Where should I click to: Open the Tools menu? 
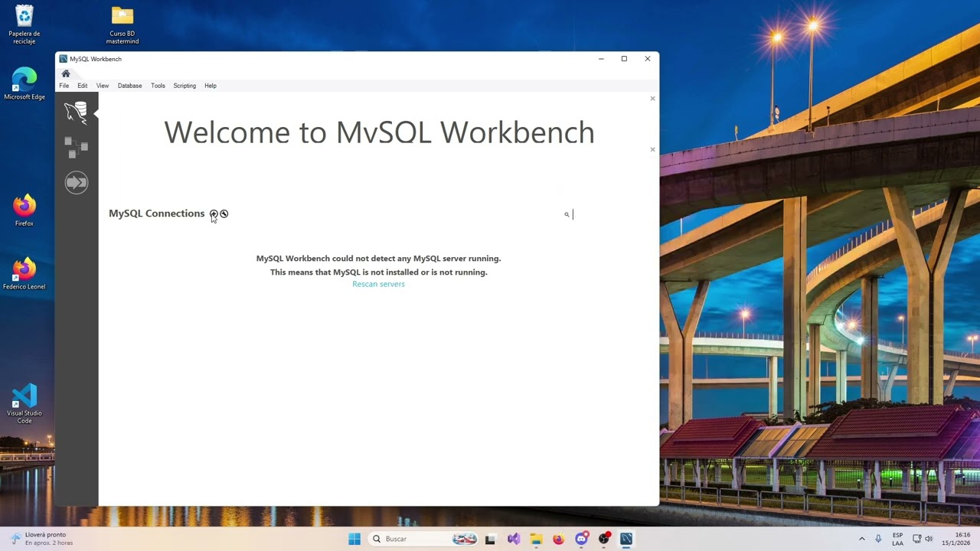pyautogui.click(x=158, y=86)
